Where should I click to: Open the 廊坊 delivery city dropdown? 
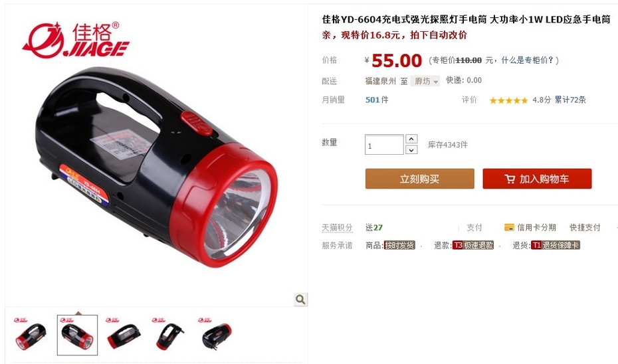(425, 81)
